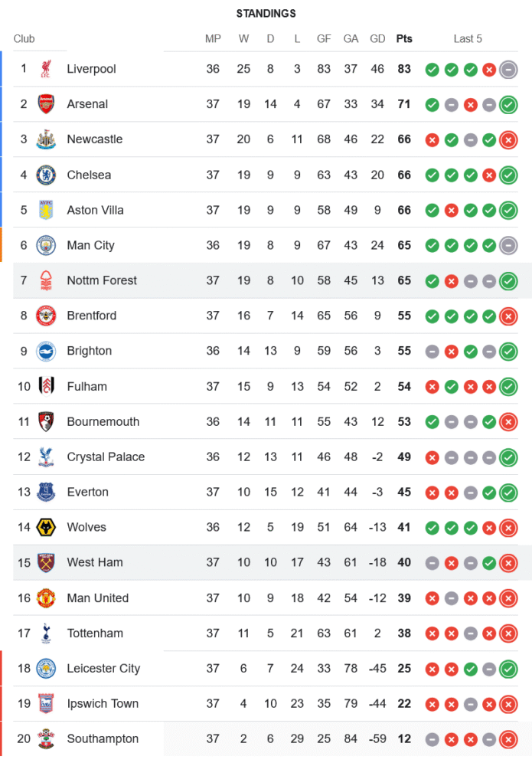532x766 pixels.
Task: Sort table by GD column header
Action: point(377,39)
